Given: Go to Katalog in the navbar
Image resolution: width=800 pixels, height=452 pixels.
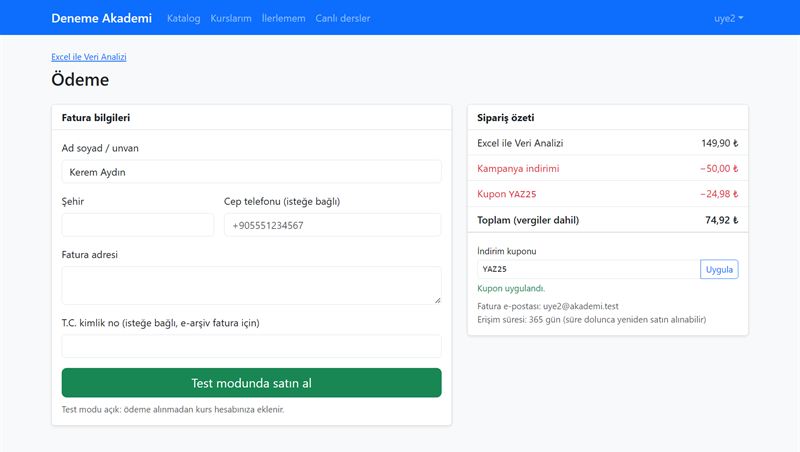Looking at the screenshot, I should point(184,18).
